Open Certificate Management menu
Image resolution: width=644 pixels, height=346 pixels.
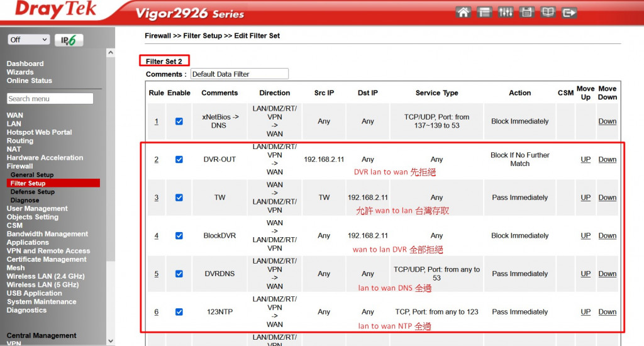[47, 259]
